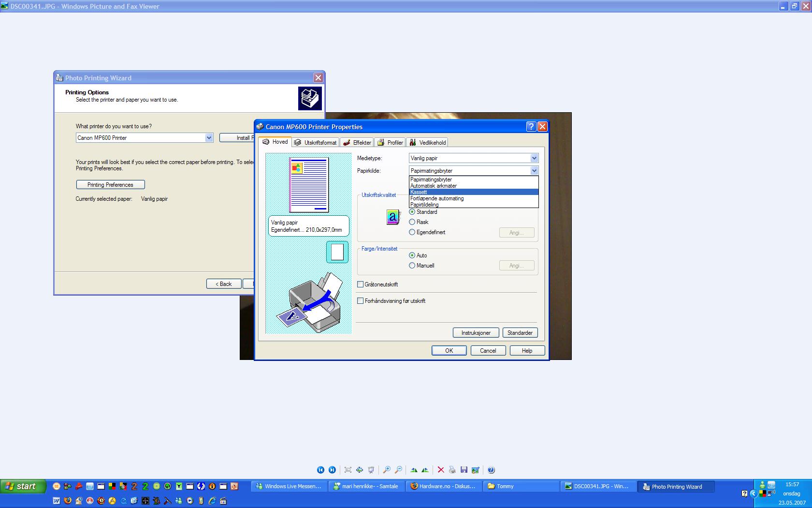Image resolution: width=812 pixels, height=508 pixels.
Task: Switch to the Hoved tab
Action: 275,142
